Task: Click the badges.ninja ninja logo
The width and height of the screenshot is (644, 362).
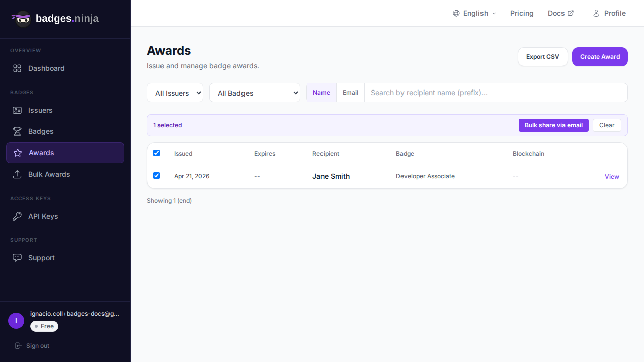Action: (x=22, y=19)
